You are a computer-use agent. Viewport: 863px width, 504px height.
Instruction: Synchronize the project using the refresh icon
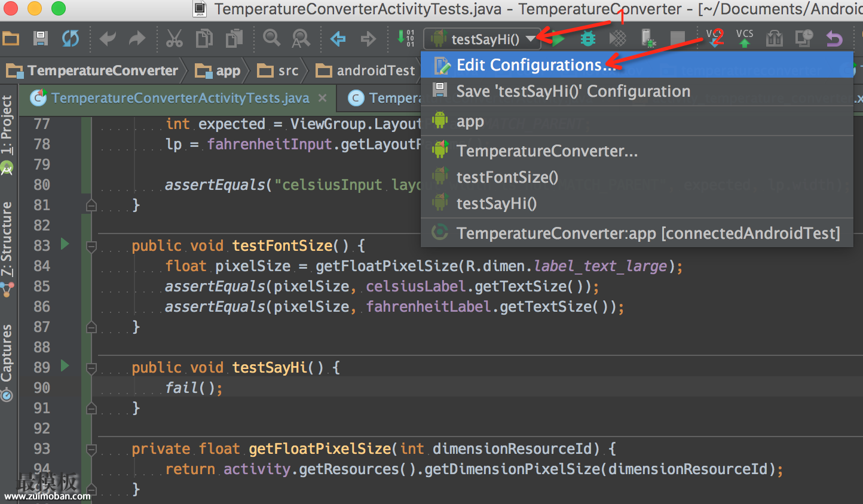pos(71,39)
